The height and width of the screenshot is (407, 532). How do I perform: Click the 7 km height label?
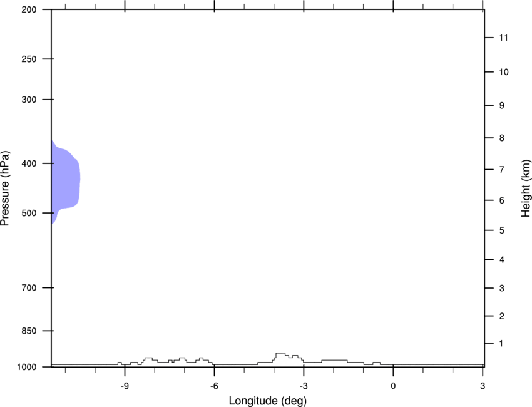coord(502,170)
